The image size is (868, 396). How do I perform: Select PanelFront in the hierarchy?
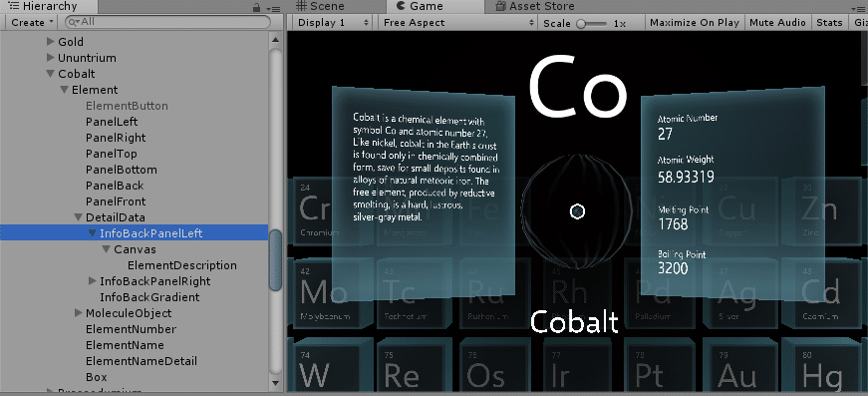coord(116,201)
